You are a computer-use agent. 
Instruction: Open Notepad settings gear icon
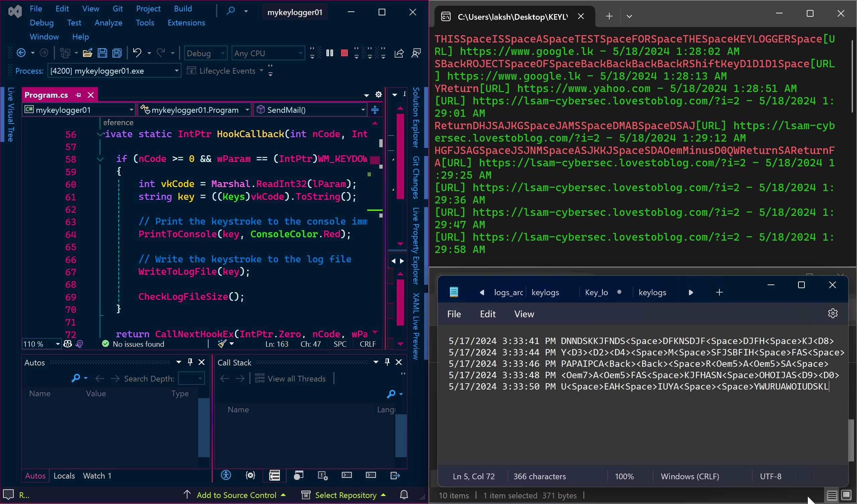click(x=832, y=314)
